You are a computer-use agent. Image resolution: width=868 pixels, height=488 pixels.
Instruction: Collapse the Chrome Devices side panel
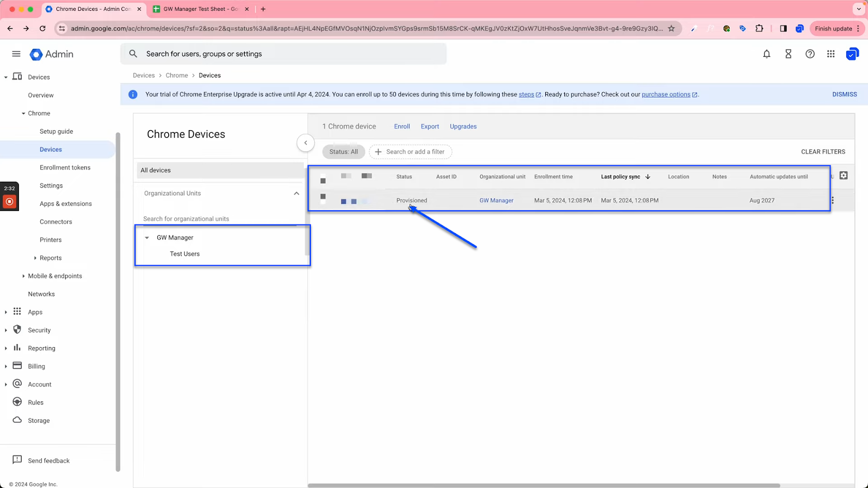click(x=305, y=143)
